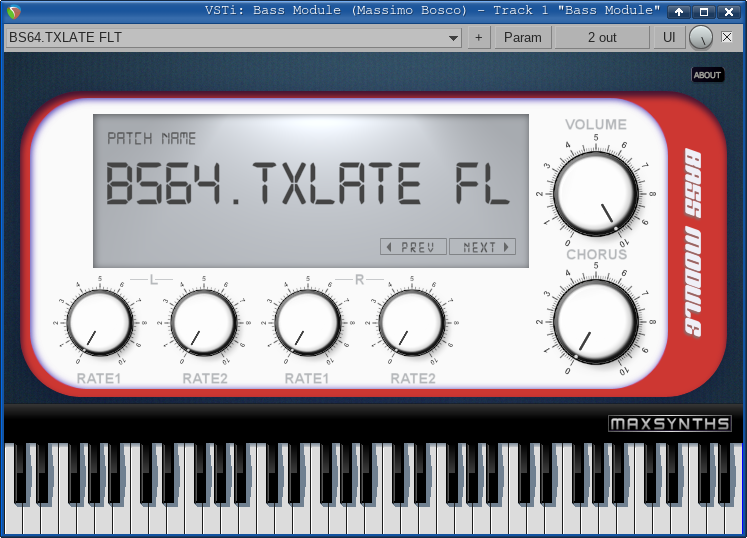
Task: Click the patch name LCD display
Action: click(311, 191)
